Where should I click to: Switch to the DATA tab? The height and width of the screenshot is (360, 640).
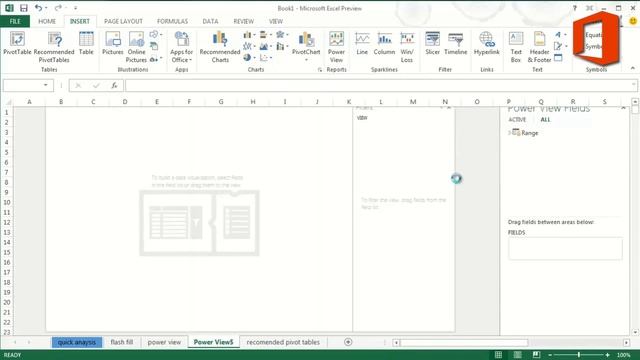click(x=210, y=21)
